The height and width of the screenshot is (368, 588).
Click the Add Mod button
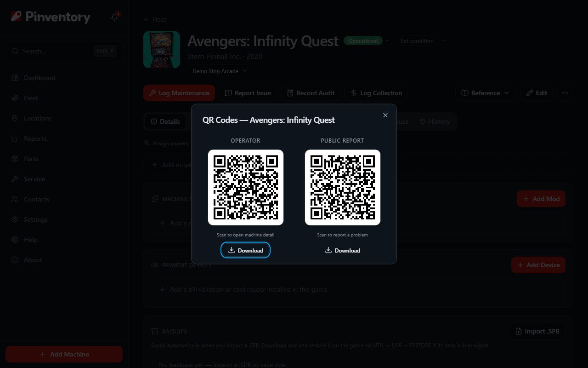pyautogui.click(x=541, y=199)
